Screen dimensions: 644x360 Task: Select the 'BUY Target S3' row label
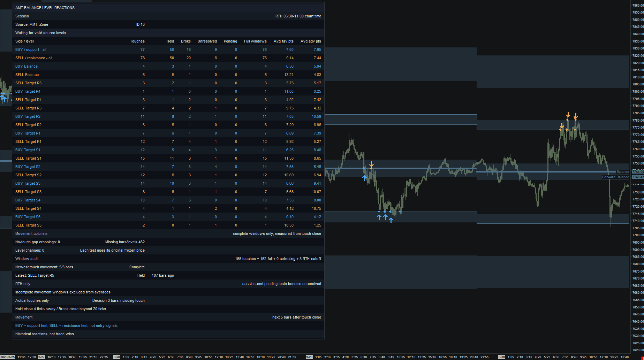pyautogui.click(x=28, y=183)
